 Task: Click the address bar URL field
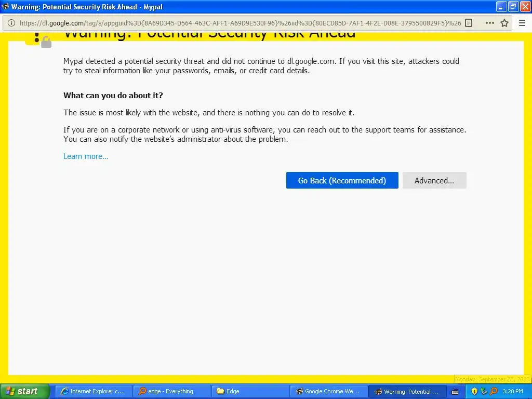pyautogui.click(x=240, y=23)
